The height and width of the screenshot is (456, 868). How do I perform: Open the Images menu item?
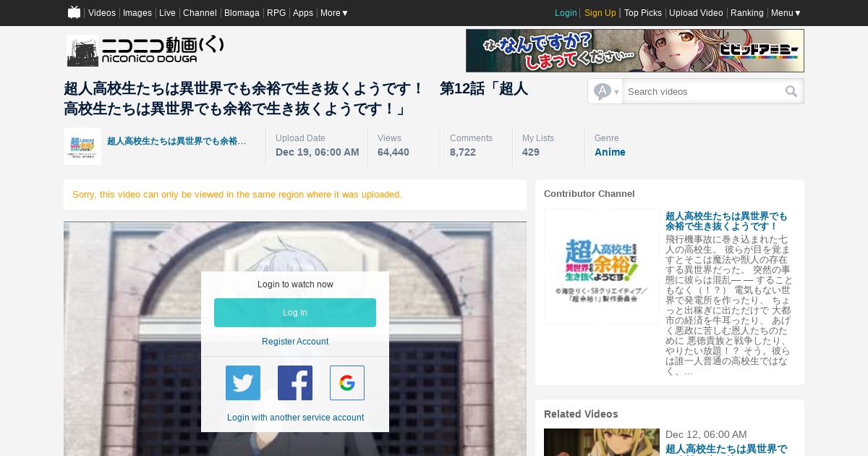[x=137, y=13]
